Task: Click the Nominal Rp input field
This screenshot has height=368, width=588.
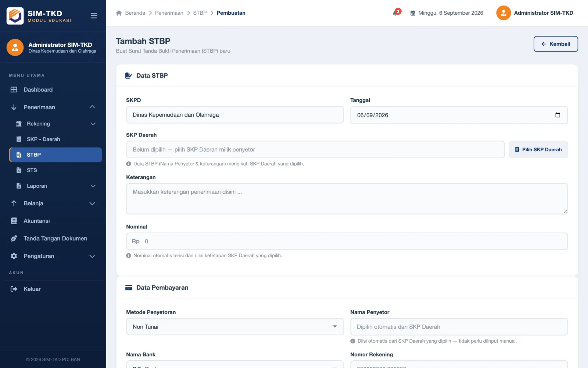Action: pyautogui.click(x=347, y=241)
